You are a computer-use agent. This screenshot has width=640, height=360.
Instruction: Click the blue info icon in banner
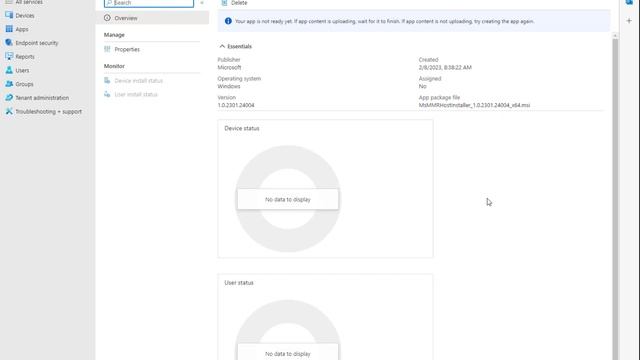[x=228, y=21]
